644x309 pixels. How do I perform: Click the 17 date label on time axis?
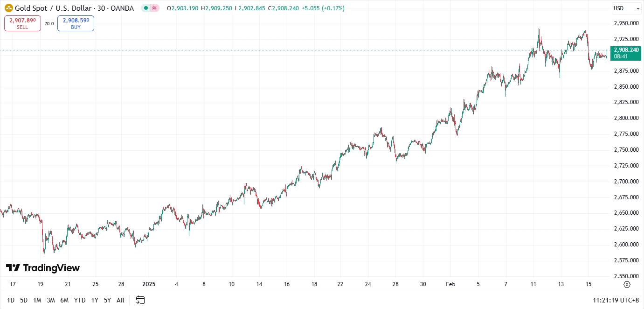click(x=13, y=284)
